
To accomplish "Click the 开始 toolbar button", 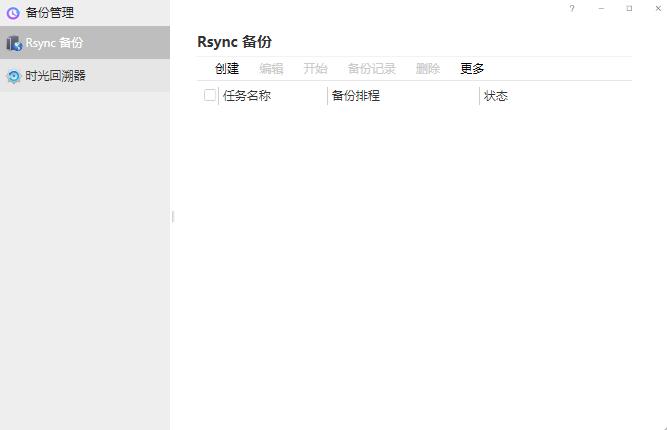I will pos(315,68).
